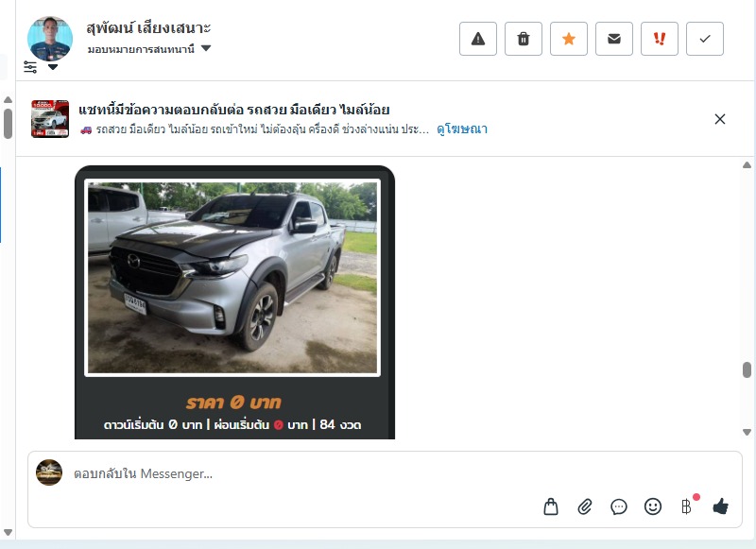This screenshot has width=756, height=549.
Task: Send a thumbs-up like
Action: coord(720,506)
